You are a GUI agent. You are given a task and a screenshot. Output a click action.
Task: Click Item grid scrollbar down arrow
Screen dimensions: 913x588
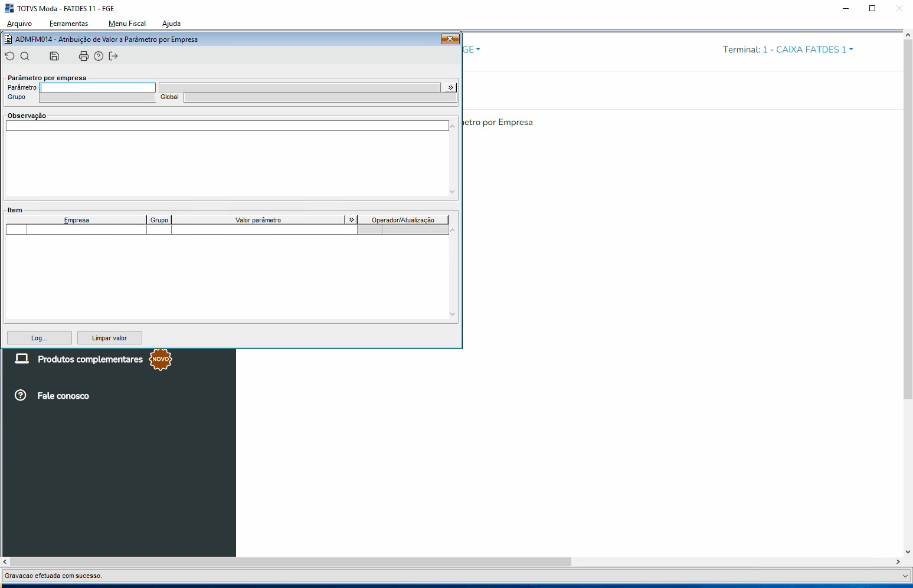point(453,314)
